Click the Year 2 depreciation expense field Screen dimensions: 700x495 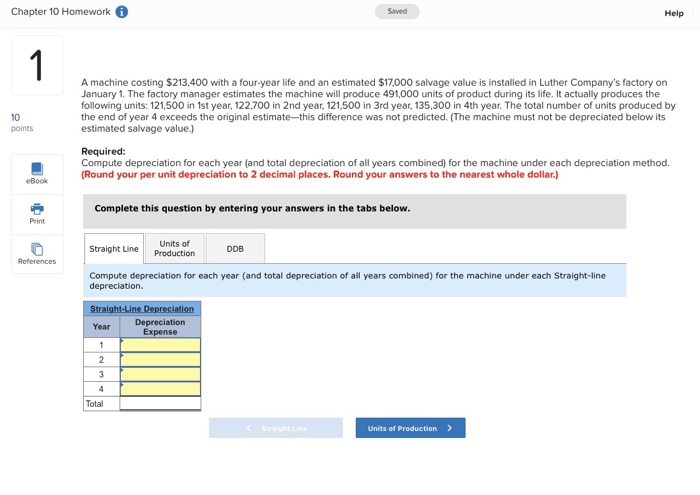point(160,360)
